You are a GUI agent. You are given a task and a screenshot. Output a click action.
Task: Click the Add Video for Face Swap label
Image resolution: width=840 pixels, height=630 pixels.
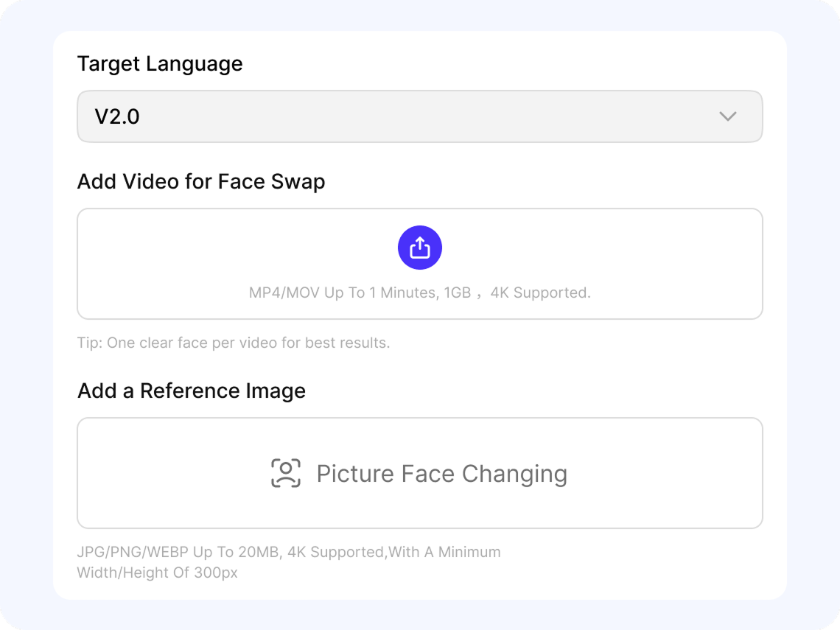[x=201, y=181]
